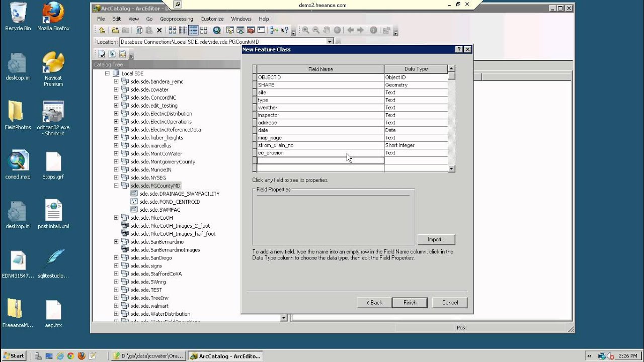The width and height of the screenshot is (644, 362).
Task: Click the Finish button
Action: point(410,303)
